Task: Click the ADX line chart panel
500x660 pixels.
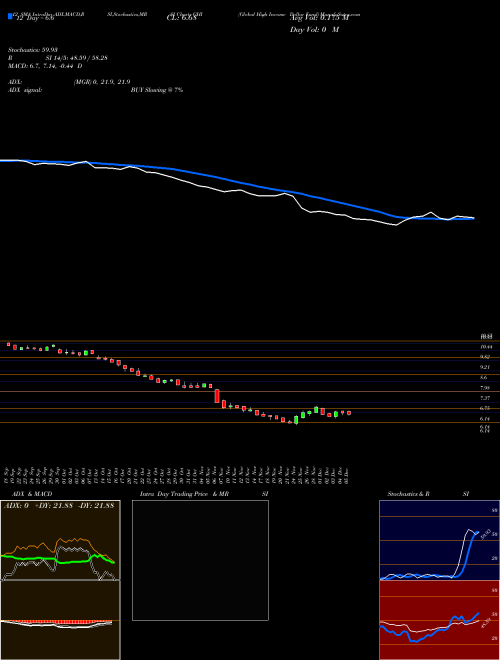Action: pos(60,540)
